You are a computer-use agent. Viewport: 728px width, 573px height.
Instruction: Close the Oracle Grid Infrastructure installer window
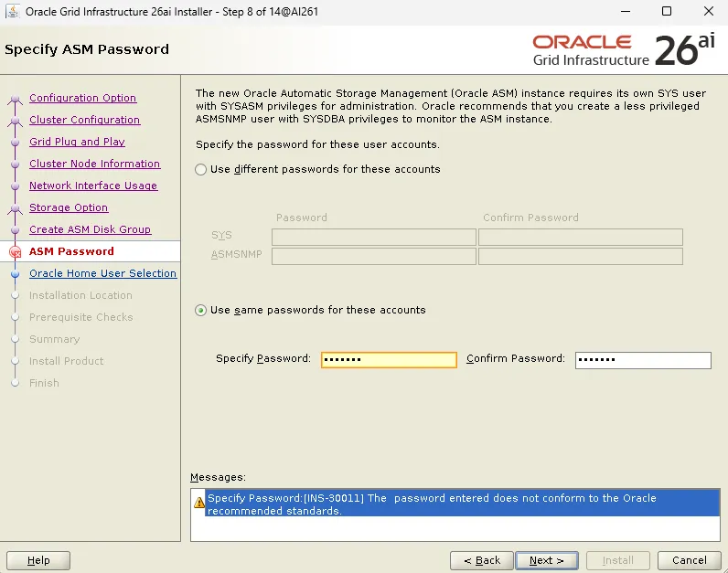709,11
